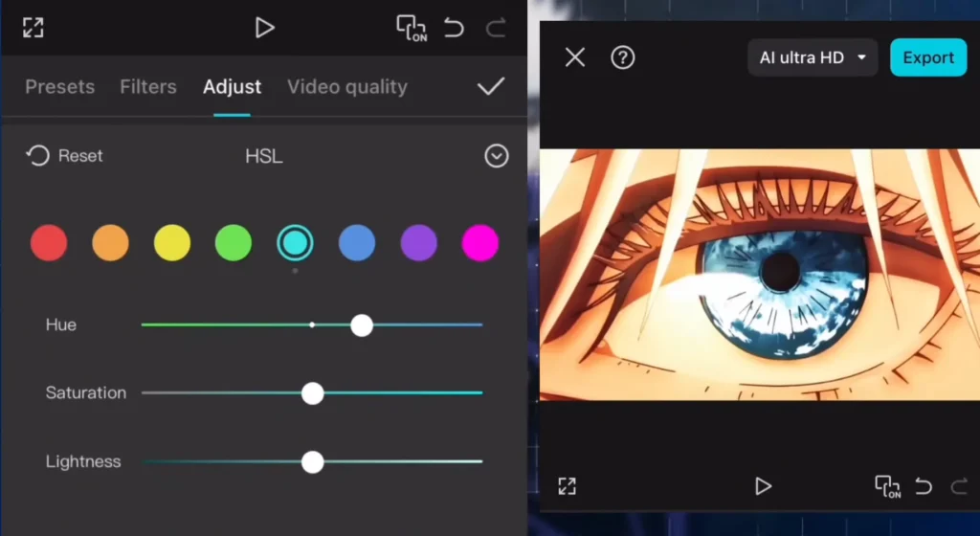Toggle fullscreen in the left editor panel
The image size is (980, 536).
pyautogui.click(x=33, y=28)
